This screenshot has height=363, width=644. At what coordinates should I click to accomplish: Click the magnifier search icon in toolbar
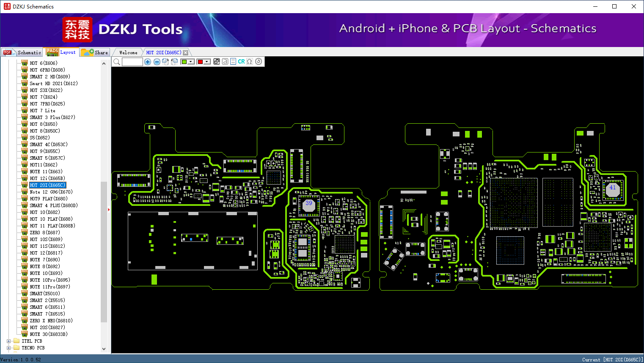(117, 62)
